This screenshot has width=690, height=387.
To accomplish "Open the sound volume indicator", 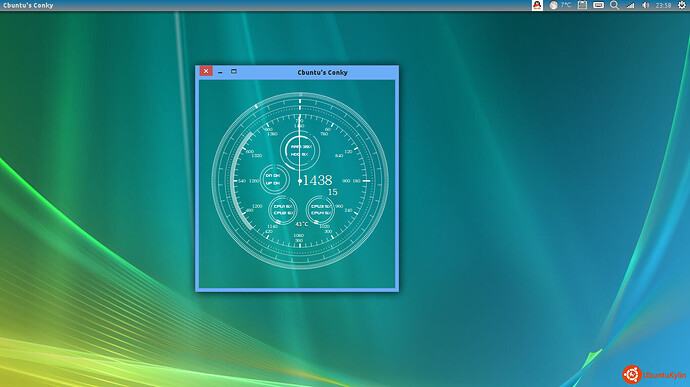I will coord(646,5).
